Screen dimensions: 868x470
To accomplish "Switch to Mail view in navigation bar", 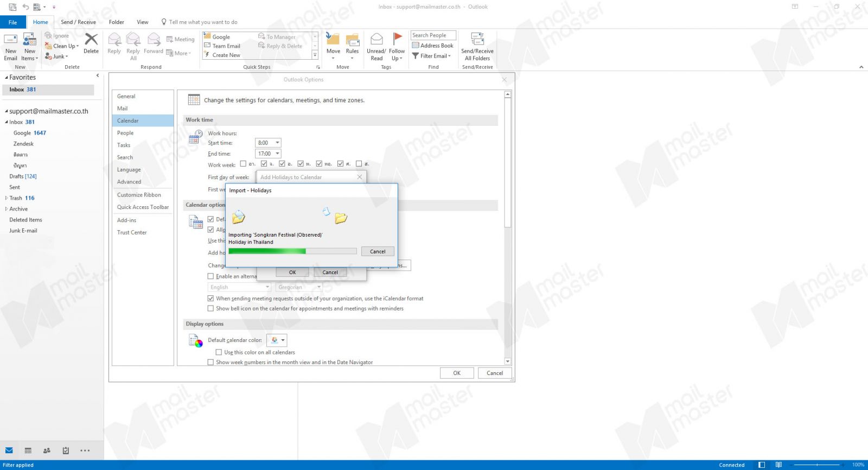I will tap(9, 450).
